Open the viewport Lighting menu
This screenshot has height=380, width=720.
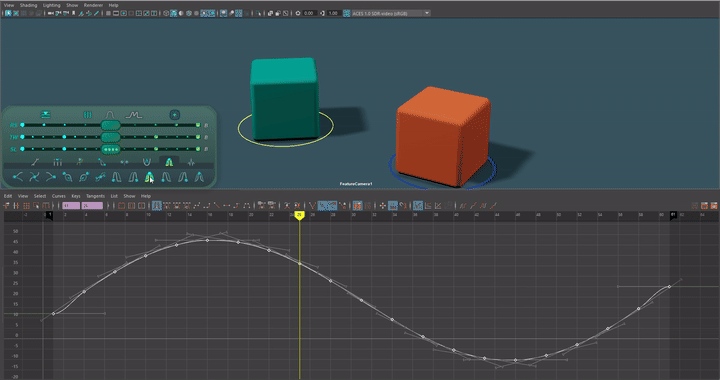pyautogui.click(x=51, y=5)
